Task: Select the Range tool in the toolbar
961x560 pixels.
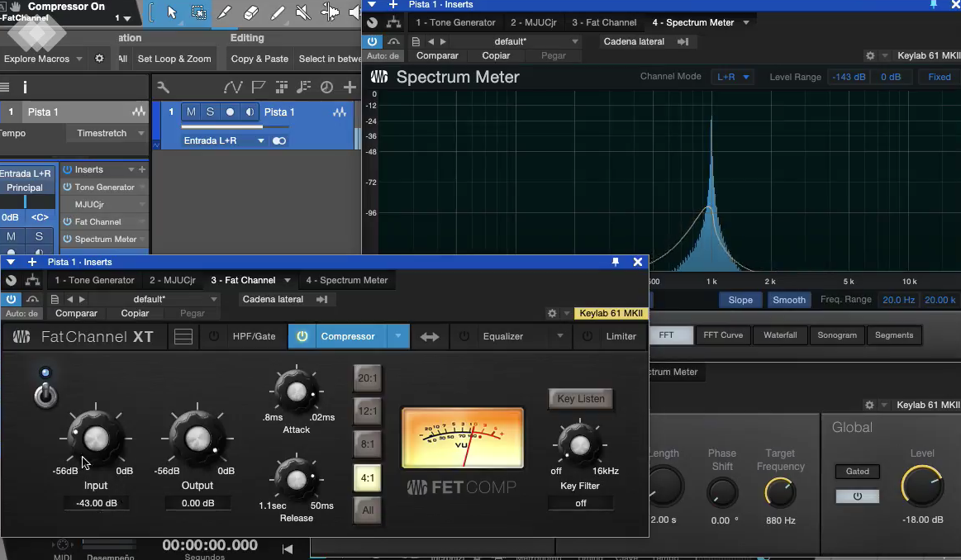Action: point(198,12)
